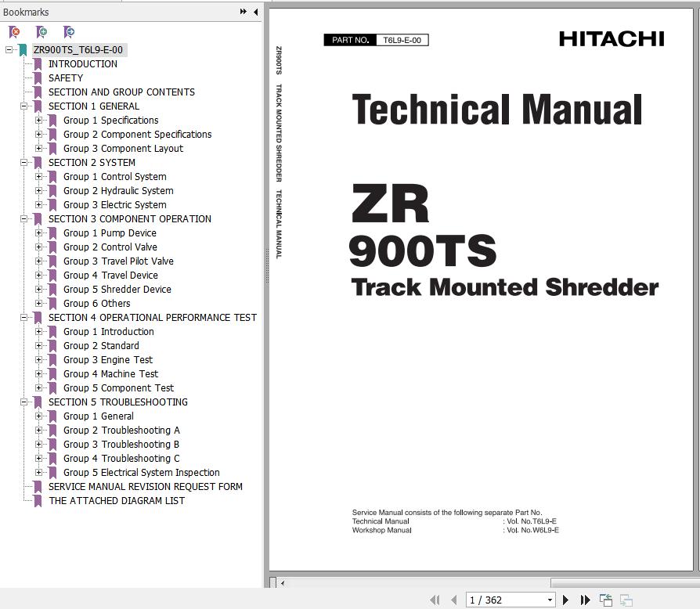Collapse the Bookmarks panel with the arrow
700x609 pixels.
tap(256, 12)
